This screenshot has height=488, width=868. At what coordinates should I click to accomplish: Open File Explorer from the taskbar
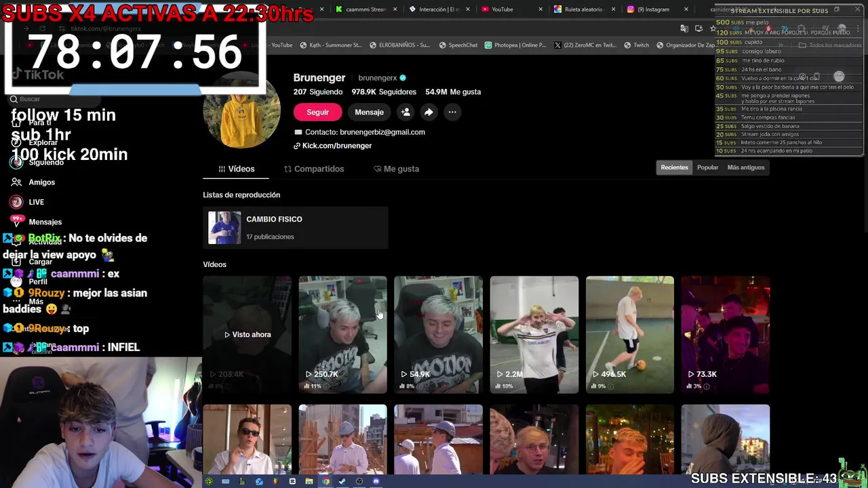[x=309, y=481]
